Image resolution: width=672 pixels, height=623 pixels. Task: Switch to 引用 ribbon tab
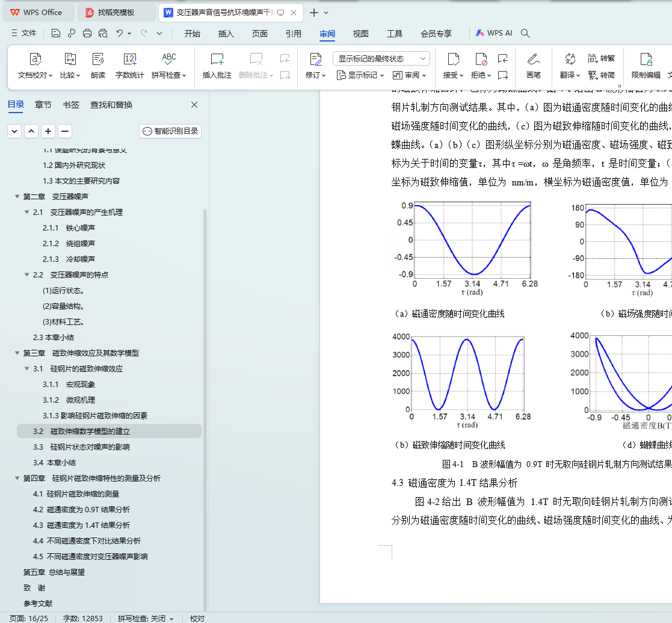[294, 34]
